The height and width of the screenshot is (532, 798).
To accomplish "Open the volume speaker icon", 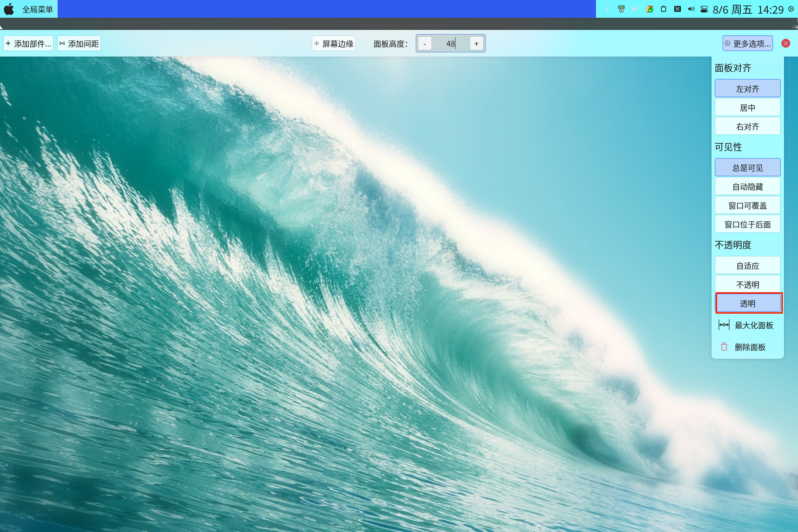I will point(691,9).
